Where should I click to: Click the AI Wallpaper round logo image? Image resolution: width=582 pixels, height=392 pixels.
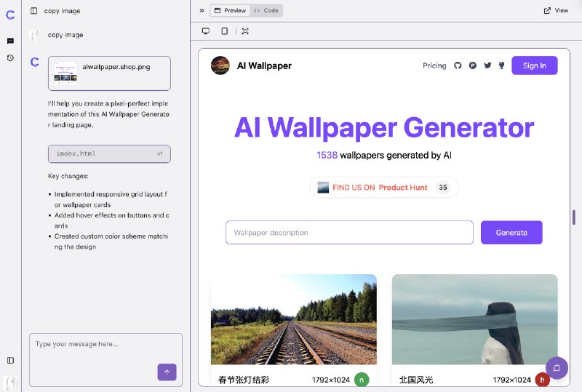click(x=220, y=65)
